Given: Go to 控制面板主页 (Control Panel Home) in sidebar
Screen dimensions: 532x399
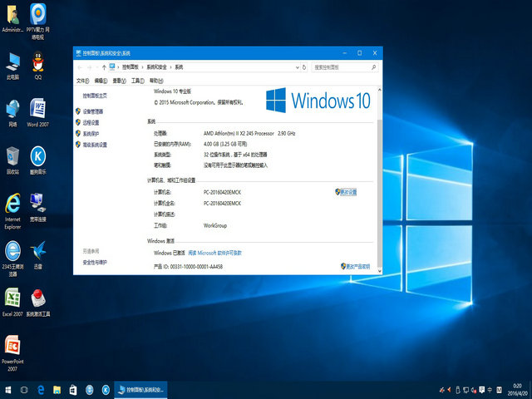Looking at the screenshot, I should click(x=95, y=96).
